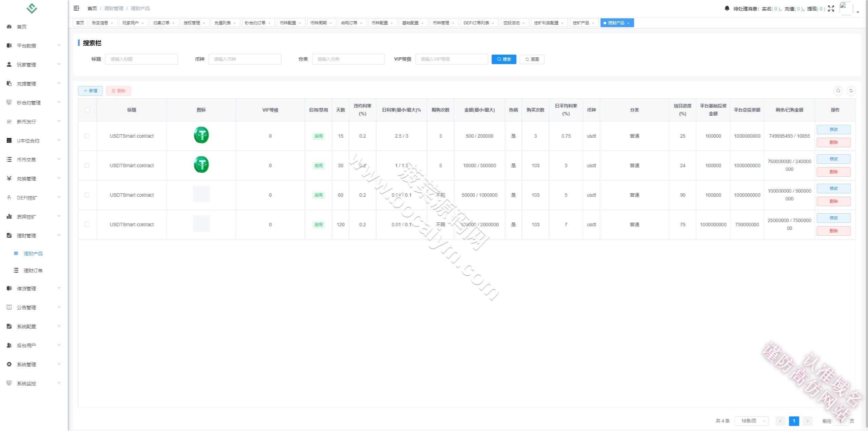Click the notification bell icon
The width and height of the screenshot is (868, 431).
point(727,8)
